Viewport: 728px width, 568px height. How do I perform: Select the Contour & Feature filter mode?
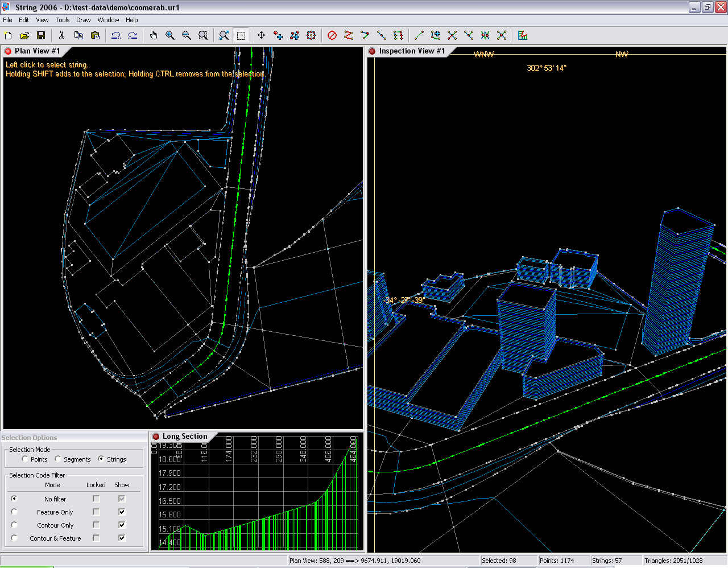click(14, 538)
